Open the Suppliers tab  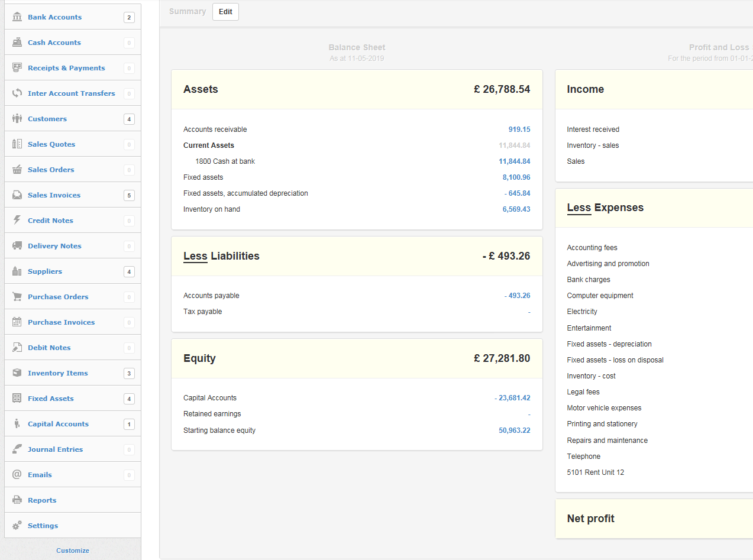click(73, 271)
